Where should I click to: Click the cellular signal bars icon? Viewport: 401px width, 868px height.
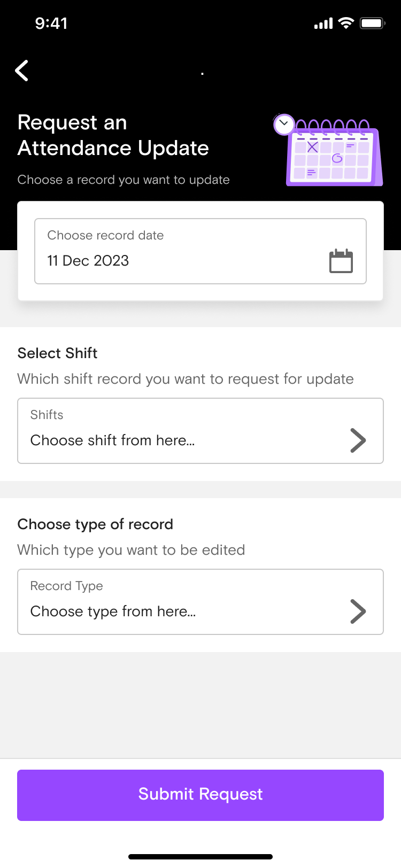pyautogui.click(x=323, y=24)
